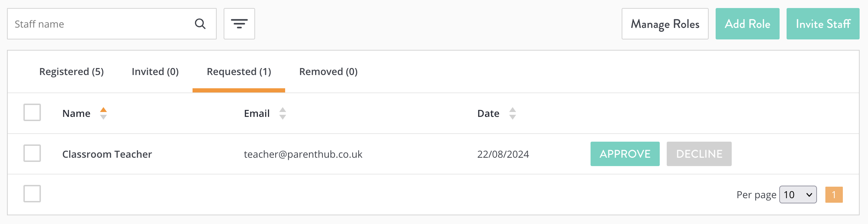This screenshot has height=224, width=868.
Task: Switch to the Registered (5) tab
Action: (72, 72)
